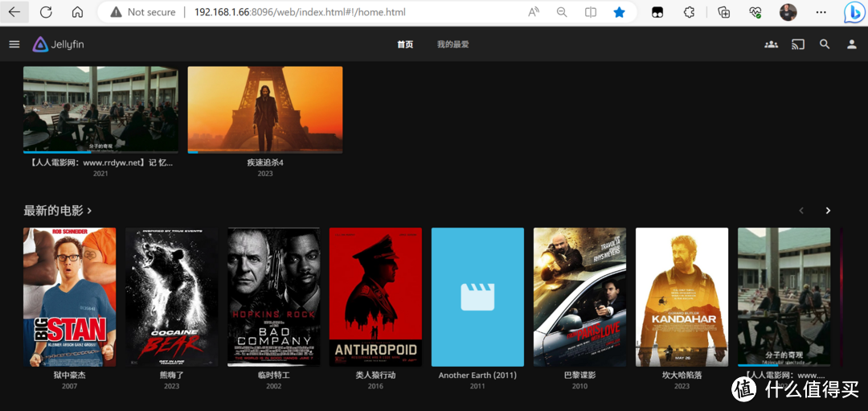
Task: Open the Bing chat sidebar icon
Action: (x=853, y=12)
